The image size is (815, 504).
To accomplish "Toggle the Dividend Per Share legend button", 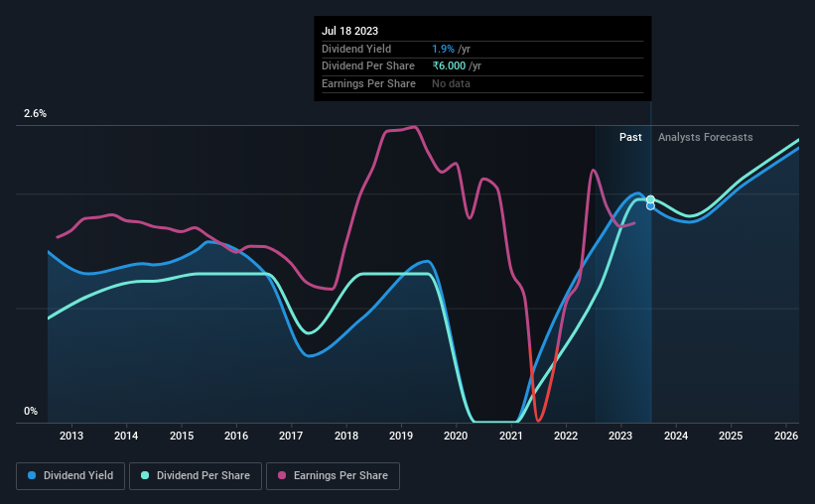I will [x=196, y=476].
